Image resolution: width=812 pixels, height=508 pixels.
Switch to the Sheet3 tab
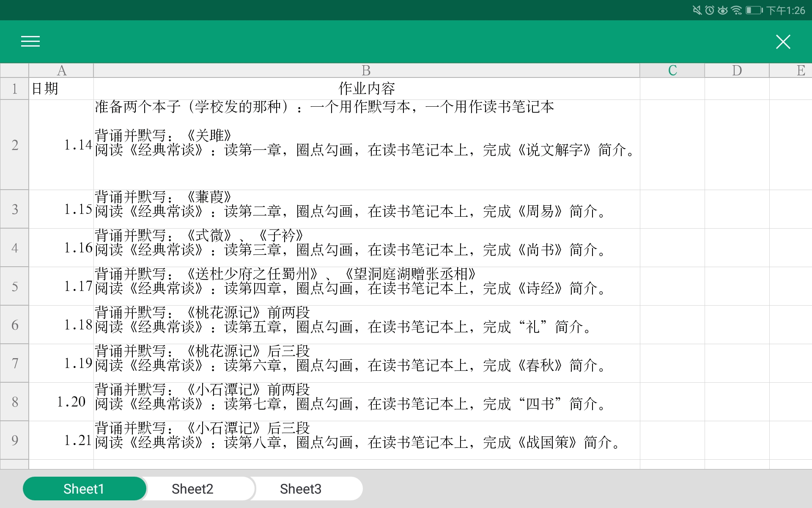pos(301,488)
